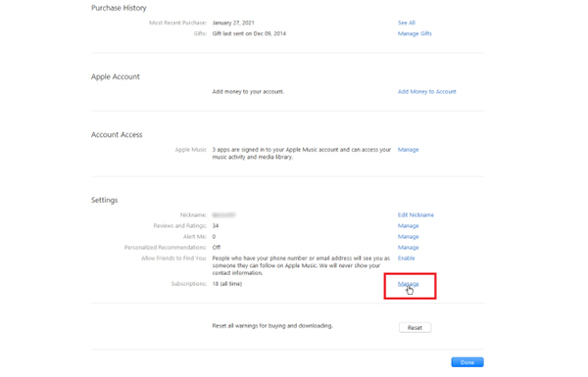Enable Allow Friends to Find You
Viewport: 588px width, 377px height.
tap(406, 259)
